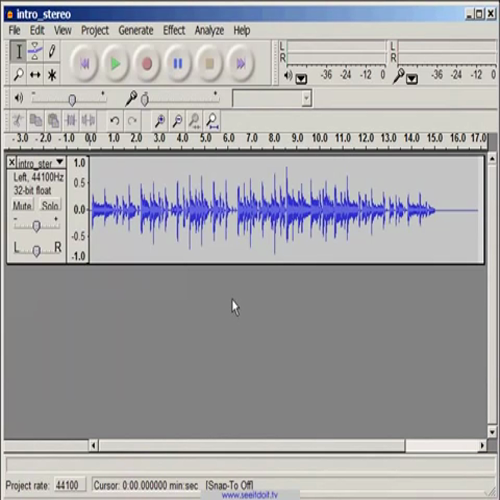Pause playback with Pause button
This screenshot has height=500, width=500.
tap(178, 63)
